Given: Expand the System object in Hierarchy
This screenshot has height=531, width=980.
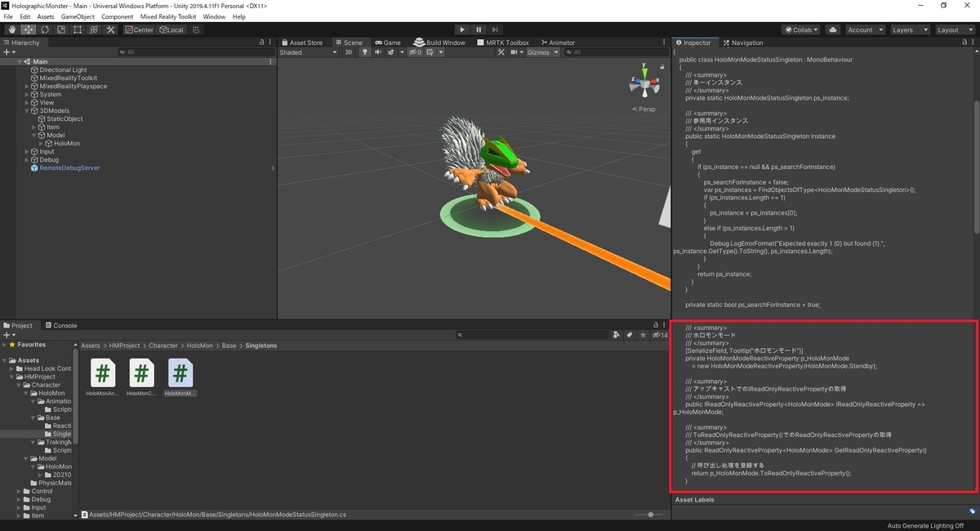Looking at the screenshot, I should point(27,95).
